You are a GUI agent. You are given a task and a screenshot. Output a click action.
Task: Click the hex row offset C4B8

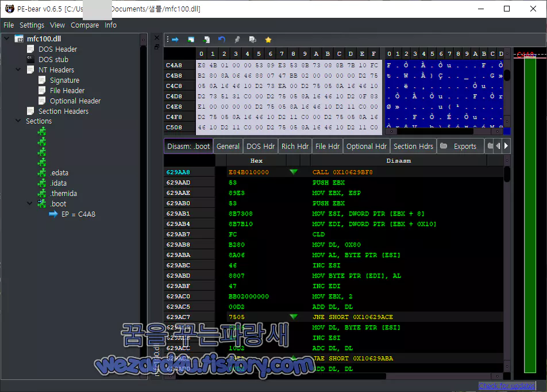(x=174, y=76)
